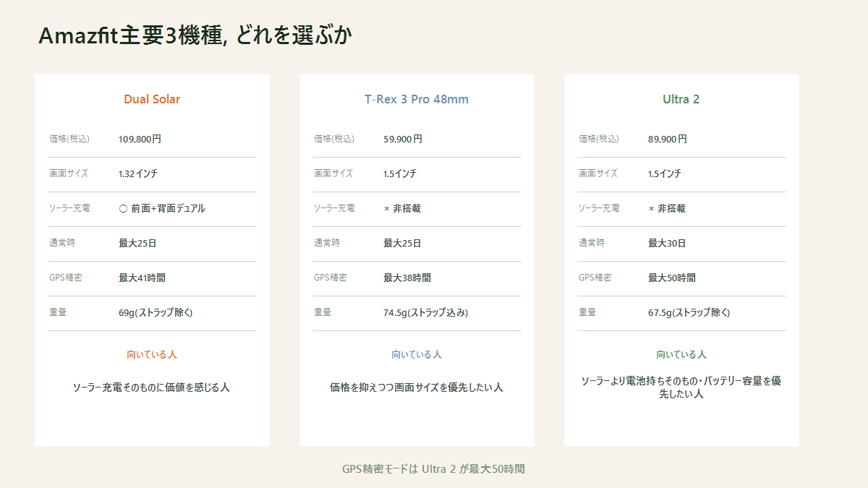The width and height of the screenshot is (868, 488).
Task: Click "向いている人" in the T-Rex 3 Pro card
Action: [x=417, y=354]
